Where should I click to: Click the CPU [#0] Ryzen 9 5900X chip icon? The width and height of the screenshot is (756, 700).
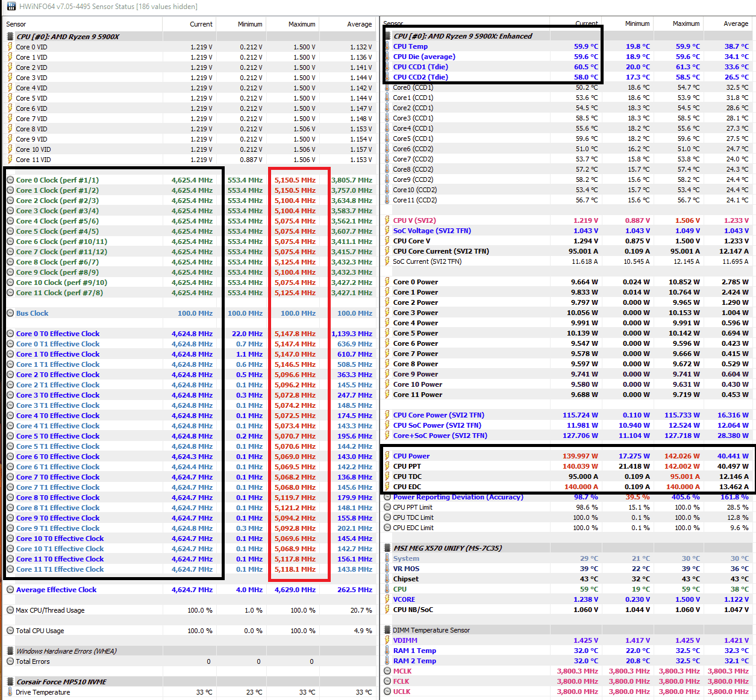tap(10, 37)
